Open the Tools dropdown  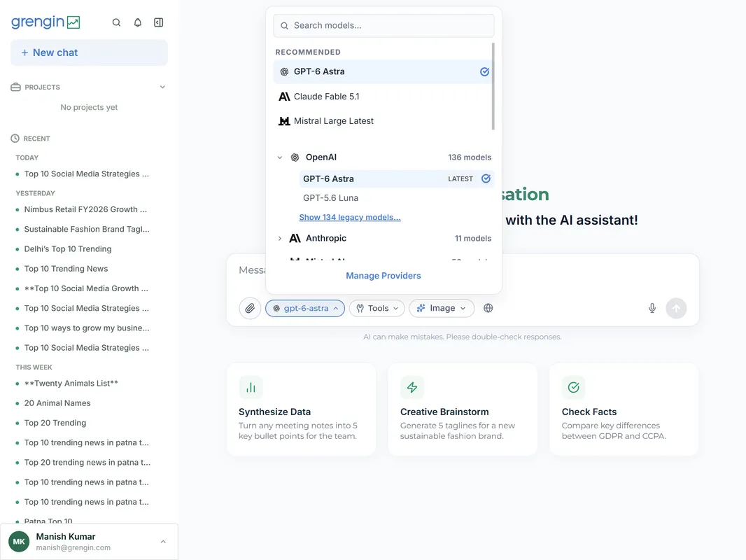[376, 308]
